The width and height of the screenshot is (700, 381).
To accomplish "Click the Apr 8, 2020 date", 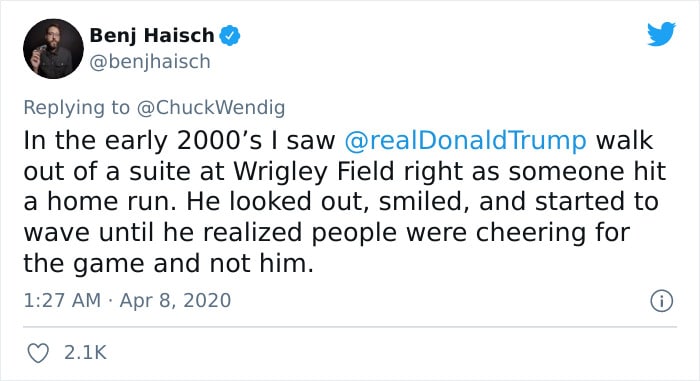I will pyautogui.click(x=175, y=300).
